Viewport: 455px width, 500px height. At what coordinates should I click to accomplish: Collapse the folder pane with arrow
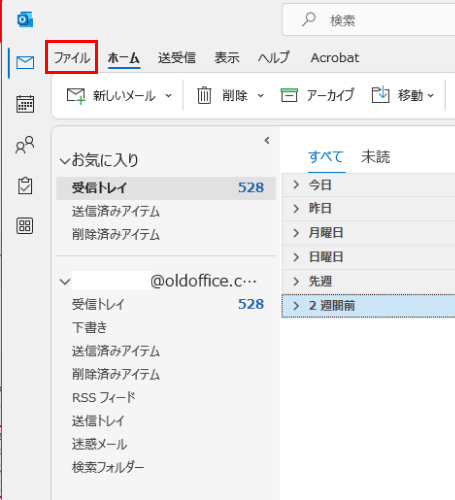tap(267, 141)
